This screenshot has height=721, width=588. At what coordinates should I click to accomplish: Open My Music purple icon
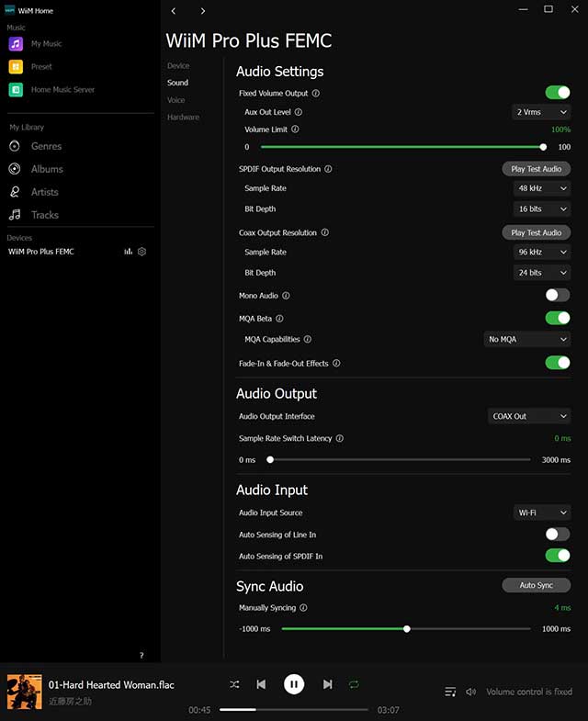tap(16, 44)
